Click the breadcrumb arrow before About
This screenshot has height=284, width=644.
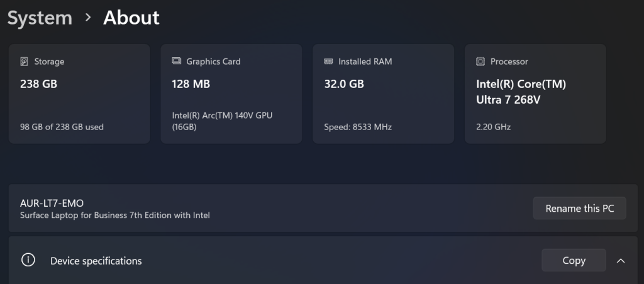click(88, 18)
